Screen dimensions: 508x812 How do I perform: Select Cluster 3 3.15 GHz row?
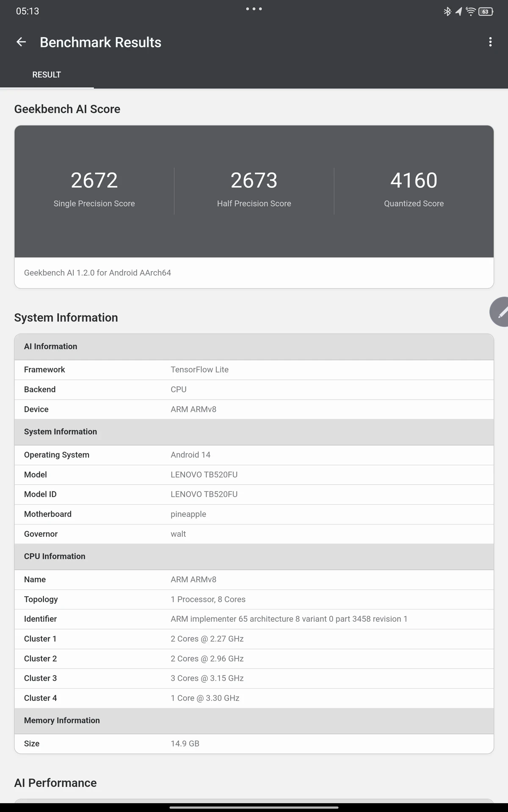[254, 678]
